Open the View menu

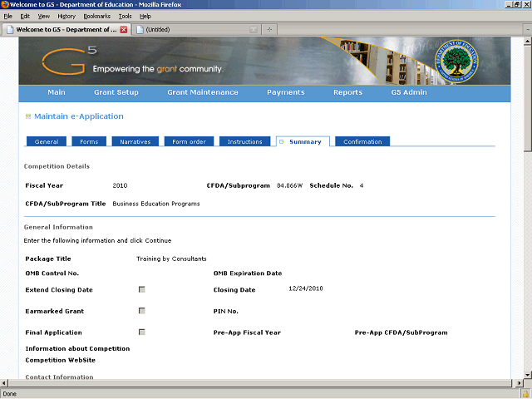pos(44,17)
